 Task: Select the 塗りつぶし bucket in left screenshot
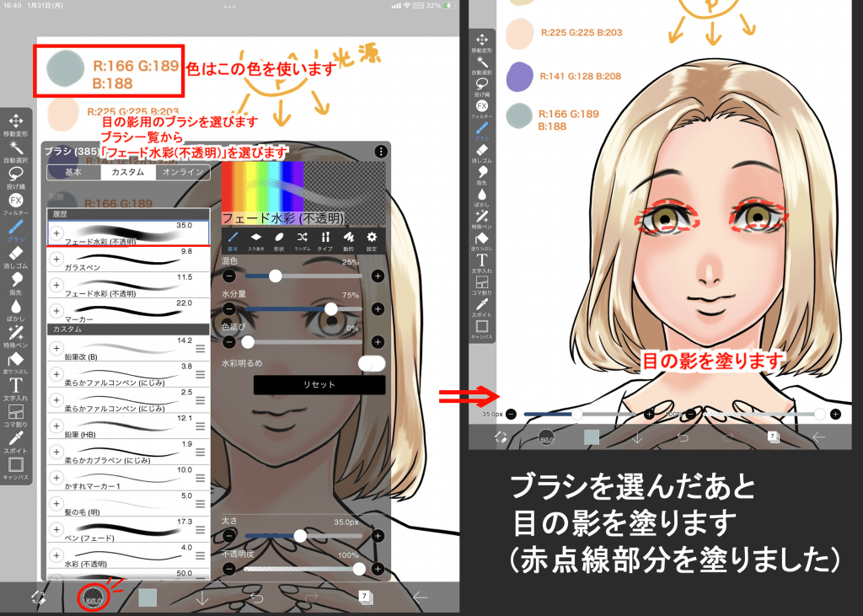(15, 362)
